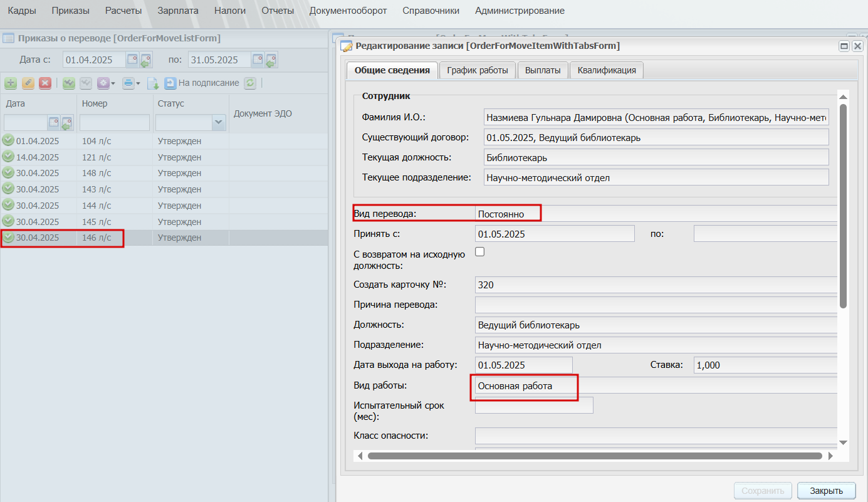Click the list form icon beside "Приказы о переводе"
This screenshot has width=868, height=502.
(x=9, y=38)
